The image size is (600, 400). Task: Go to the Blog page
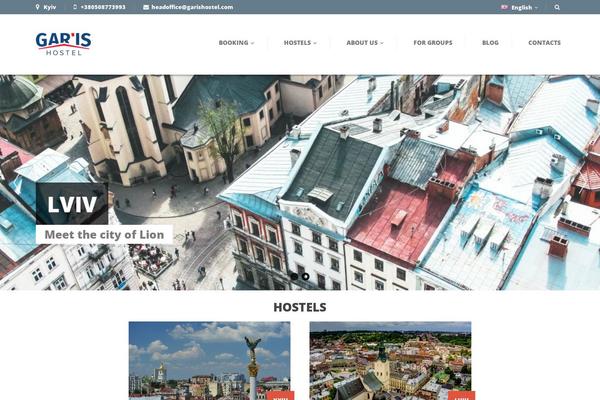tap(490, 43)
